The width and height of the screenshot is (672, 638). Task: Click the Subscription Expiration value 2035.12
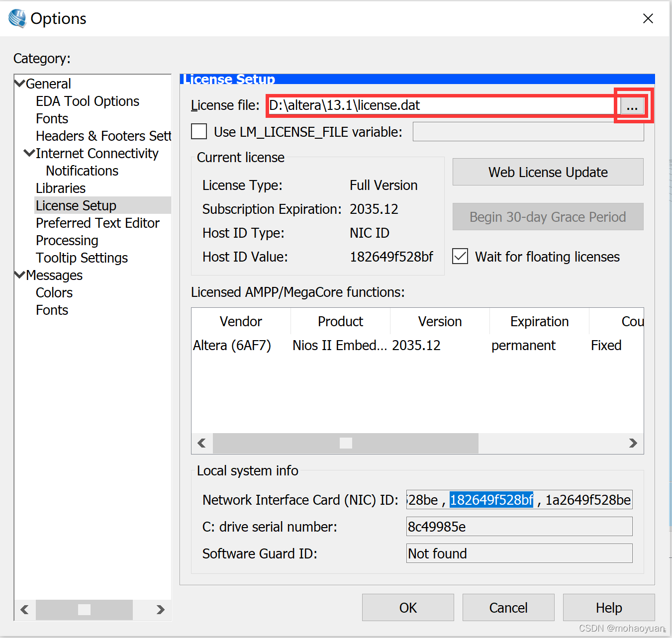point(374,209)
